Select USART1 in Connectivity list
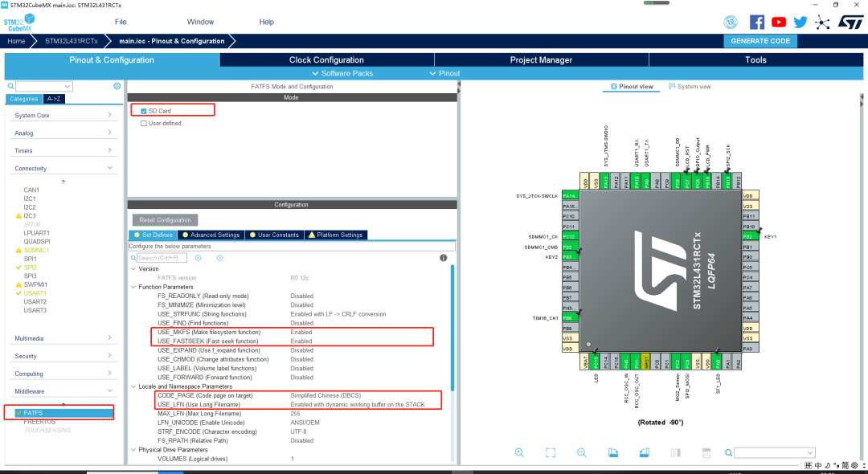The image size is (868, 474). coord(35,293)
